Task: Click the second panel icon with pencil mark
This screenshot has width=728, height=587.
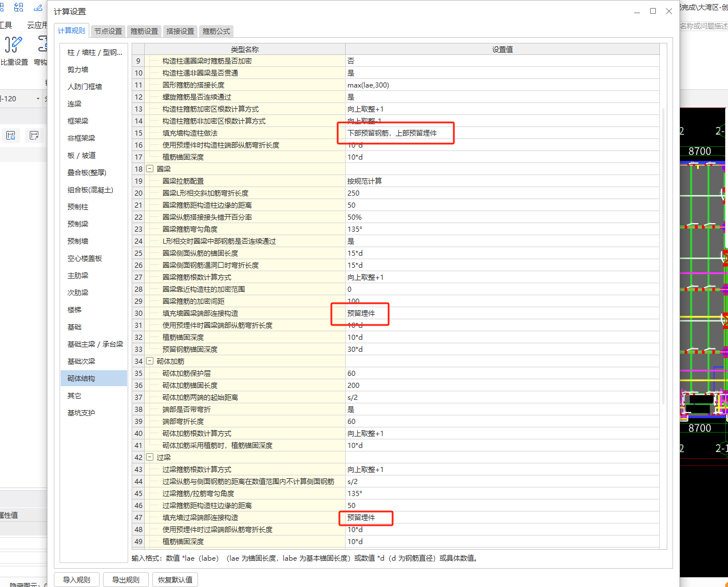Action: click(x=34, y=136)
